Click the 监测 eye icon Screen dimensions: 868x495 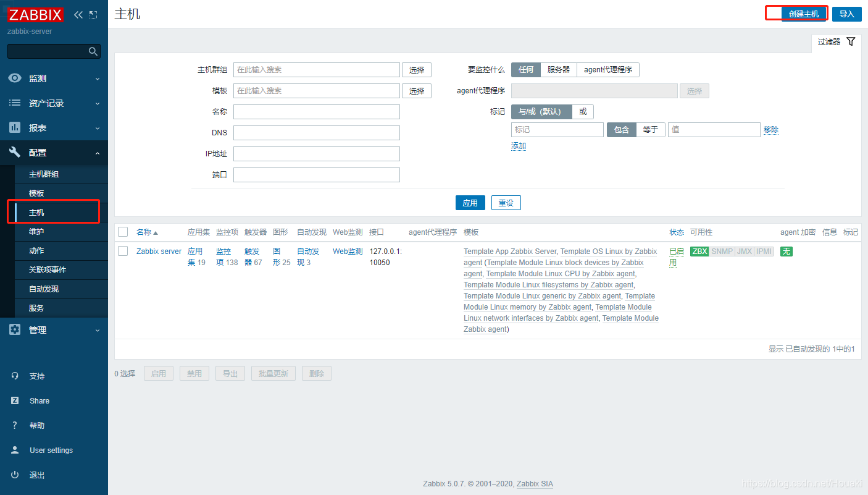(15, 78)
